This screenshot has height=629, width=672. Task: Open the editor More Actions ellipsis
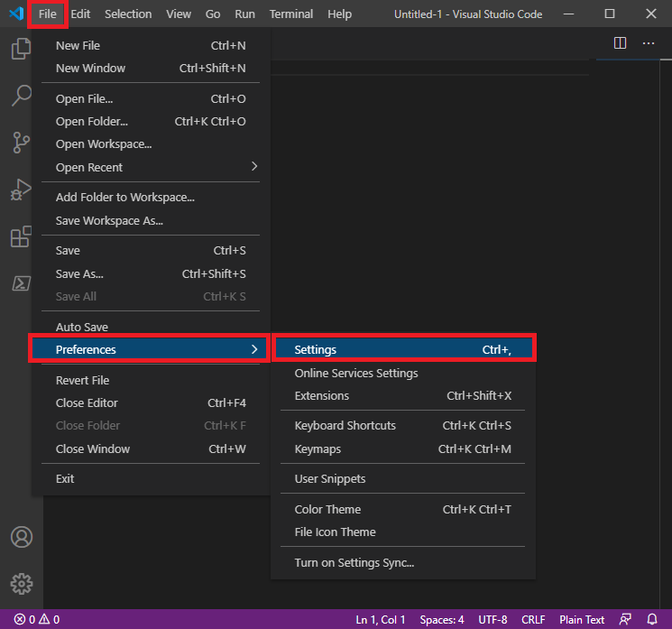(648, 42)
